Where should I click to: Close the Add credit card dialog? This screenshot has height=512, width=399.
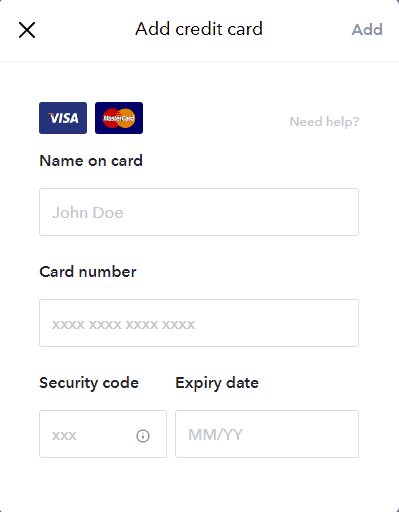(27, 30)
